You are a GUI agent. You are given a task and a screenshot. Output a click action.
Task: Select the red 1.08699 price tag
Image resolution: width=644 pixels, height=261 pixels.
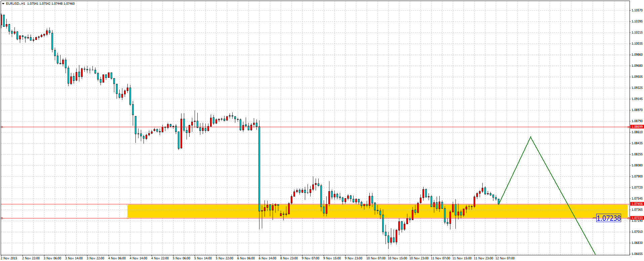point(637,127)
